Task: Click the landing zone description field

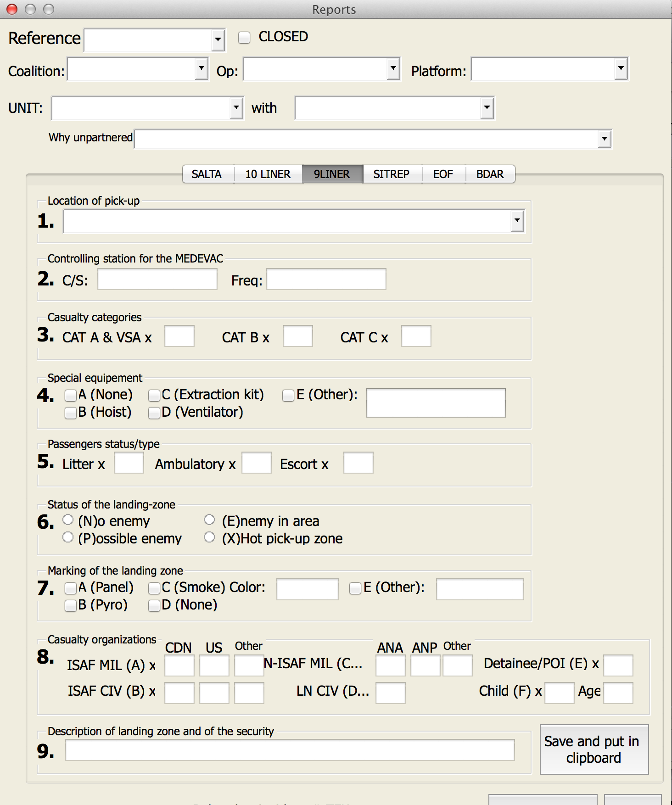Action: pos(290,750)
